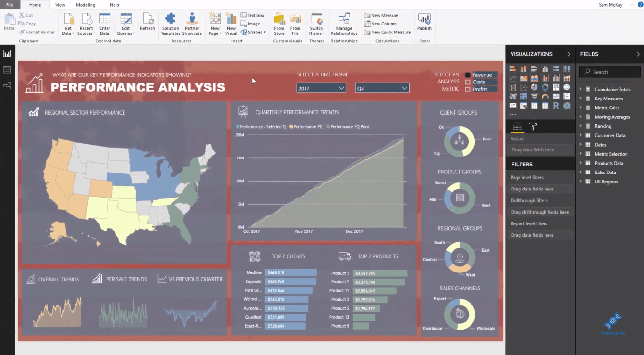
Task: Collapse the Fields pane chevron
Action: tap(638, 54)
